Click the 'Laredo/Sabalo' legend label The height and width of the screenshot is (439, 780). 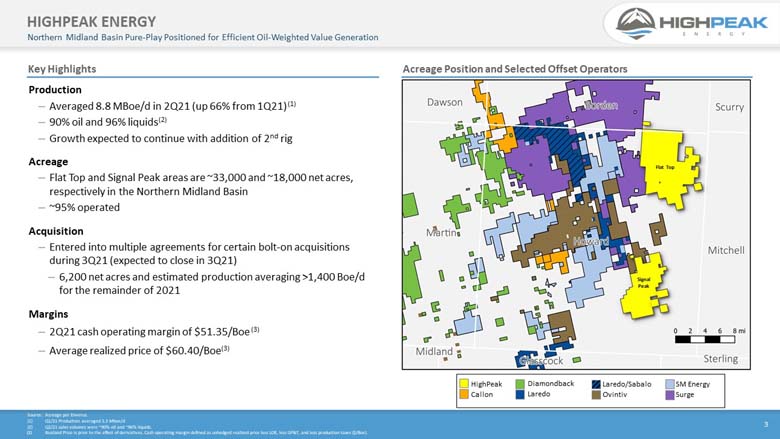[x=627, y=384]
